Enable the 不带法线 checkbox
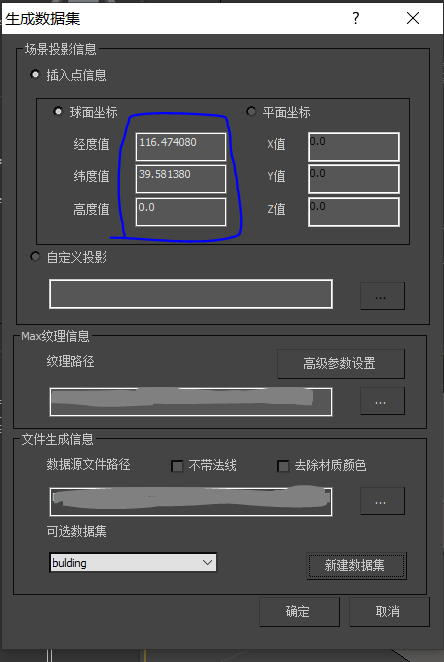444x662 pixels. pos(177,466)
